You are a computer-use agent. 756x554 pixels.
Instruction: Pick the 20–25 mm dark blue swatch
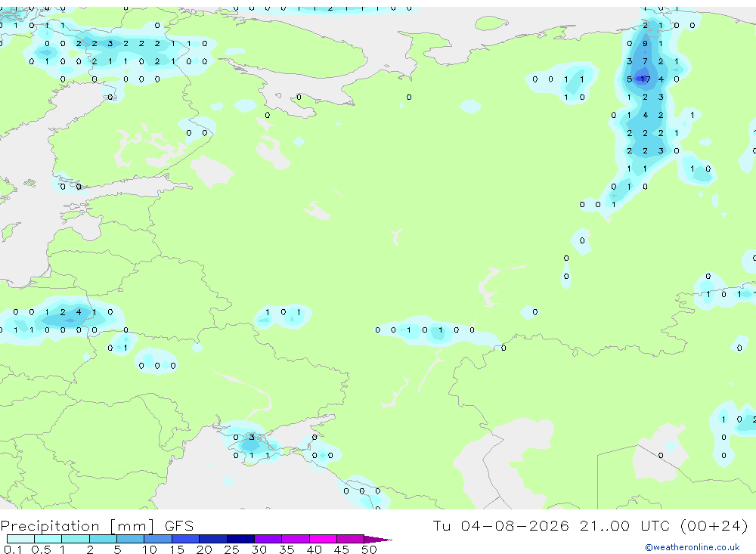(x=213, y=539)
